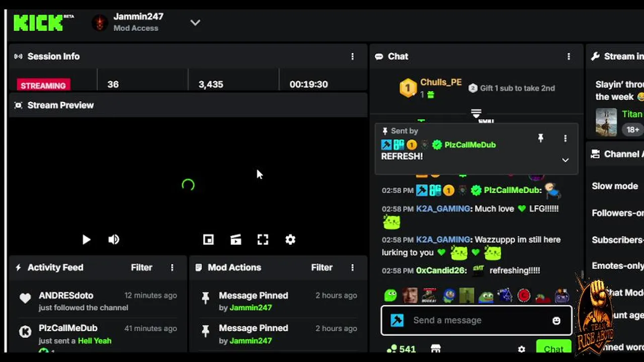Click K2A_GAMING on the Much love message
Image resolution: width=644 pixels, height=362 pixels.
tap(443, 209)
